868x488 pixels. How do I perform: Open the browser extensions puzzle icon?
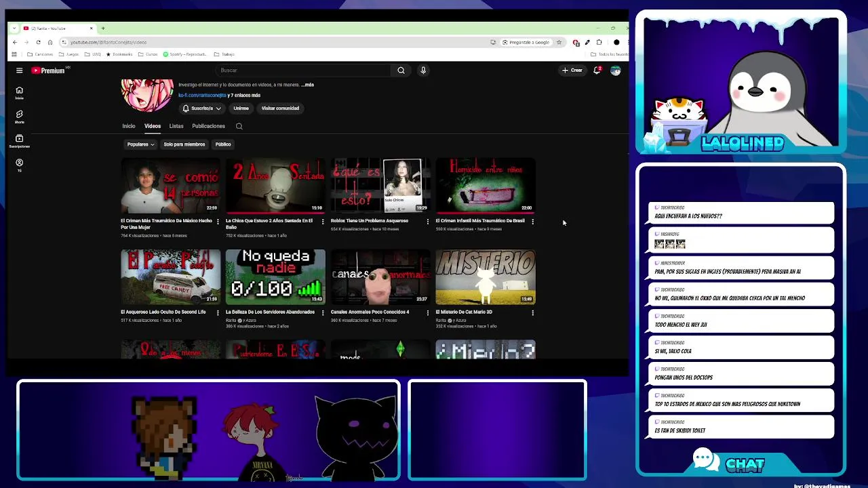(x=599, y=42)
